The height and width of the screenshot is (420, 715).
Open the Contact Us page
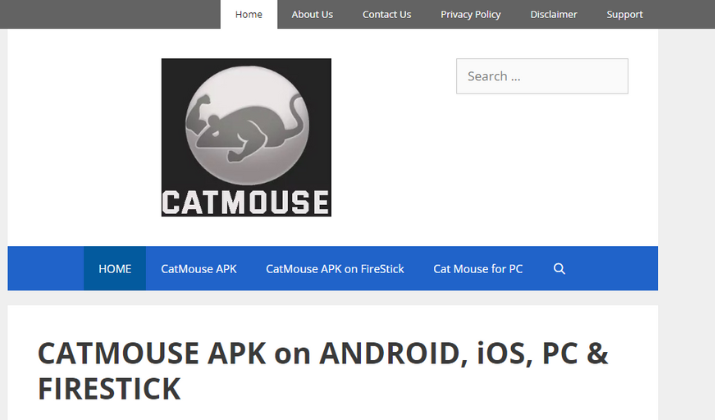387,14
